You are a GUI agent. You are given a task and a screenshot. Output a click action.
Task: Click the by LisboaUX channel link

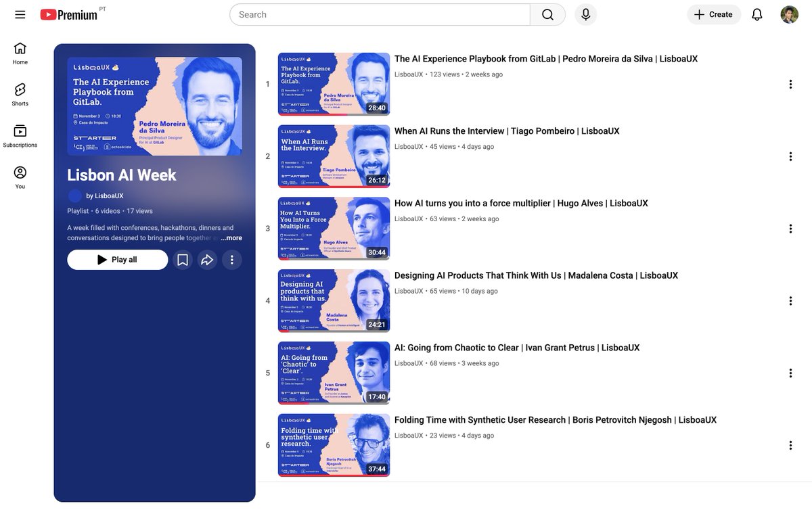pos(105,196)
